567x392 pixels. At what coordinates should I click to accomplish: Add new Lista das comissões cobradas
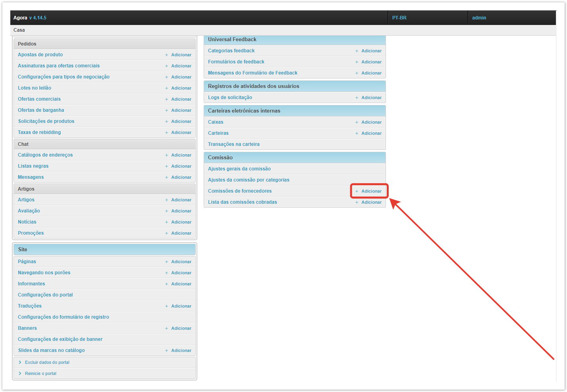(371, 202)
